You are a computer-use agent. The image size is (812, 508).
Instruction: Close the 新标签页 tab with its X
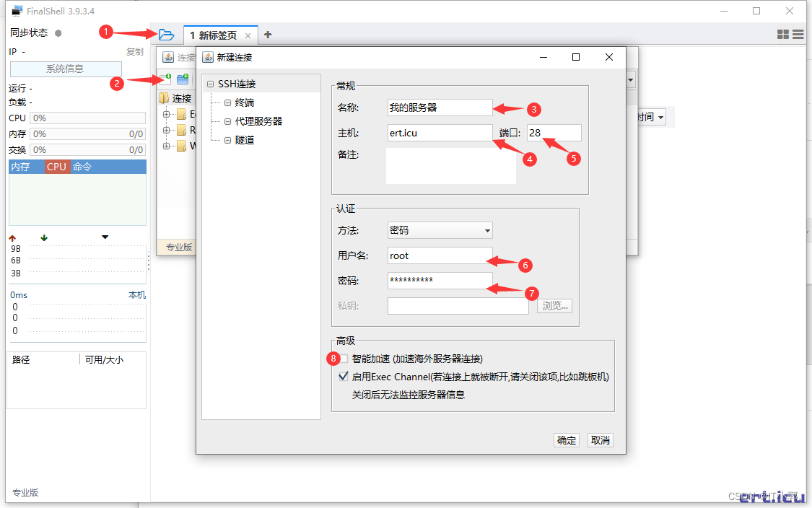[x=248, y=35]
